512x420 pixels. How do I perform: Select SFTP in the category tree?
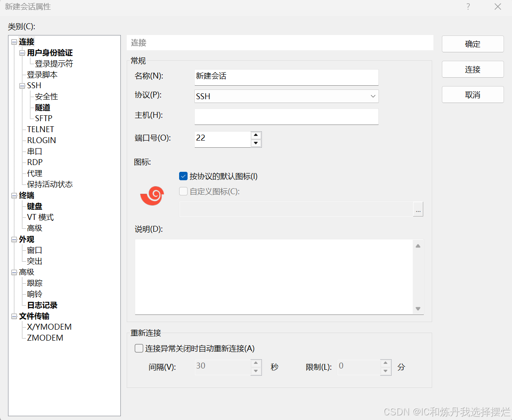coord(44,119)
